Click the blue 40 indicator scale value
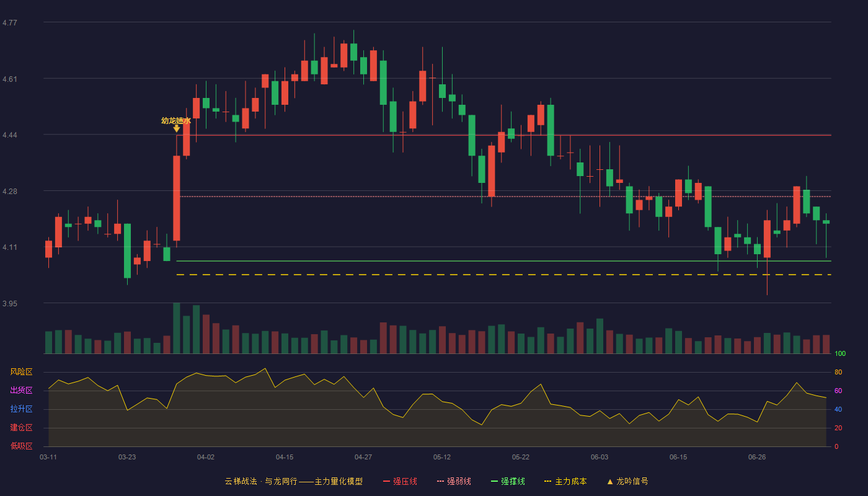Screen dimensions: 868x496 838,409
